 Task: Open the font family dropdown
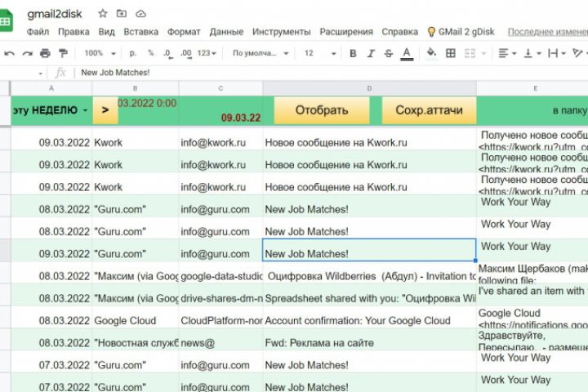tap(261, 53)
